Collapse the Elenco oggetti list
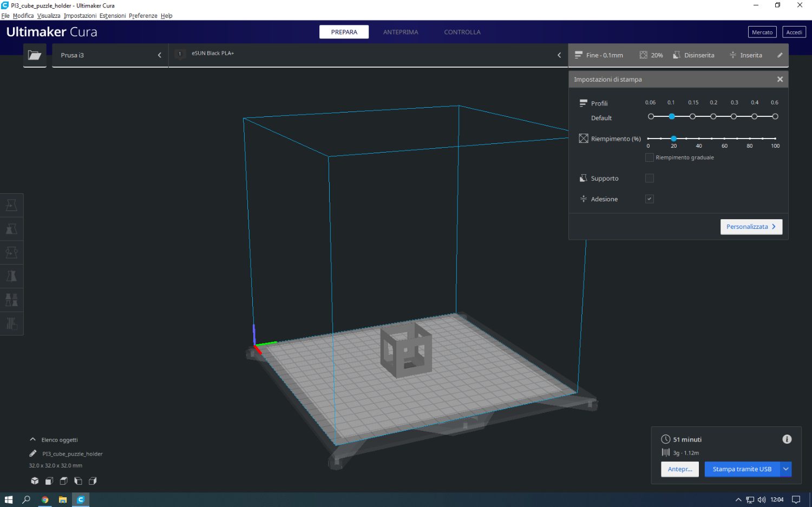812x507 pixels. point(33,440)
